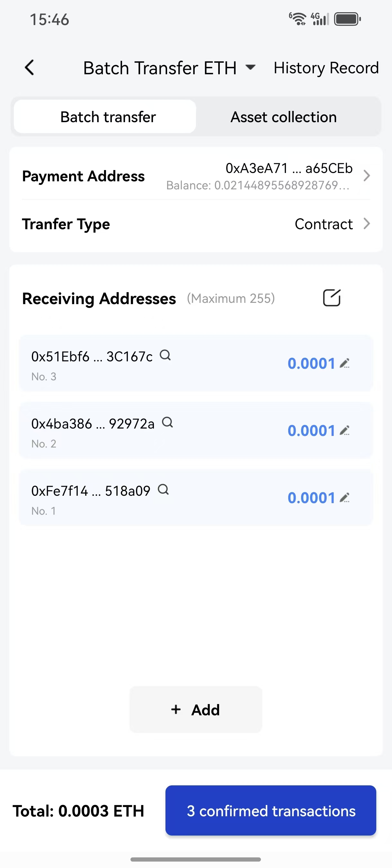This screenshot has height=868, width=392.
Task: Tap the 0xA3eA71 … a65CEb payment address
Action: pos(289,168)
